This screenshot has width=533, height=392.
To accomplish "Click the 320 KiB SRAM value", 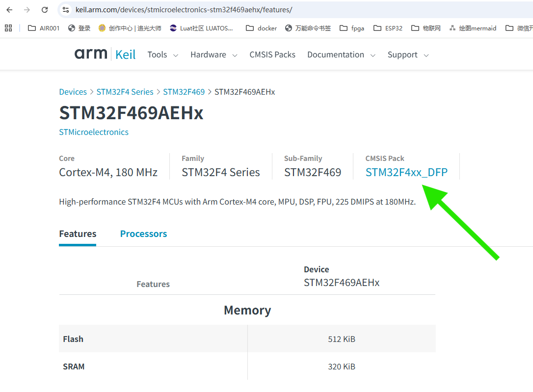I will pyautogui.click(x=342, y=366).
